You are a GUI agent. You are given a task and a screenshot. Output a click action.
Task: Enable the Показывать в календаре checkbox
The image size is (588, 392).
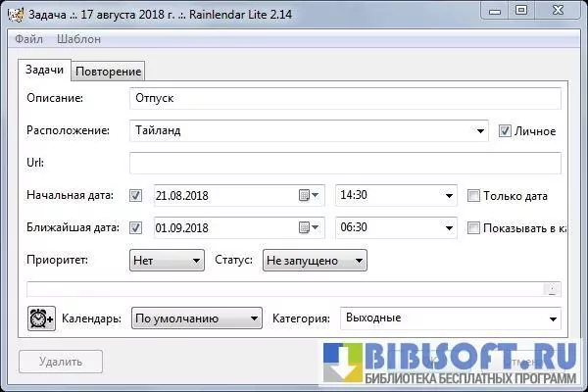pyautogui.click(x=474, y=228)
